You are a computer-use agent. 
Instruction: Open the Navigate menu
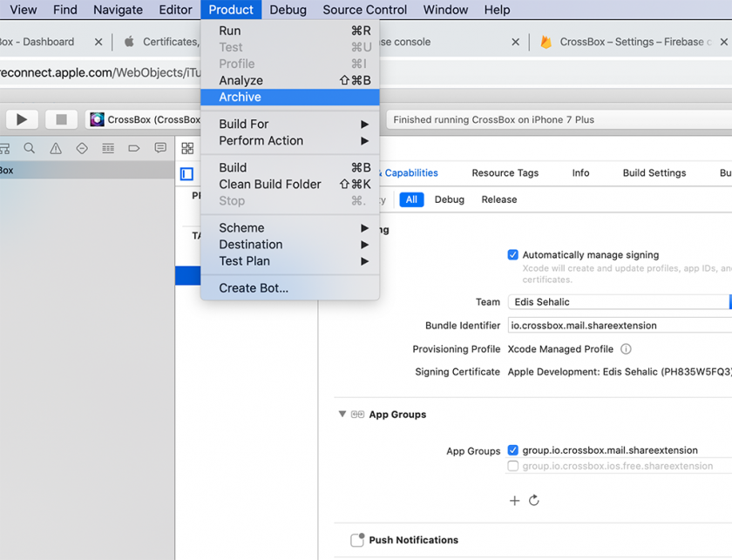click(119, 10)
